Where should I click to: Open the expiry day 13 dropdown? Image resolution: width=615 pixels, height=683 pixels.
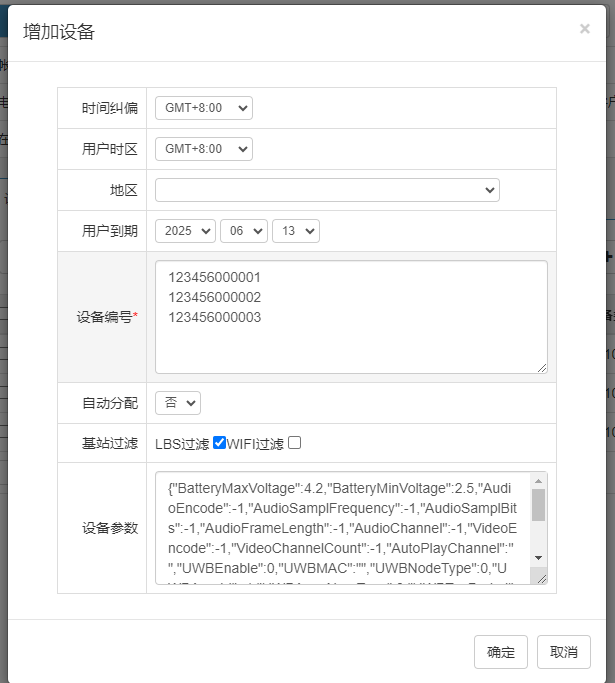(295, 231)
